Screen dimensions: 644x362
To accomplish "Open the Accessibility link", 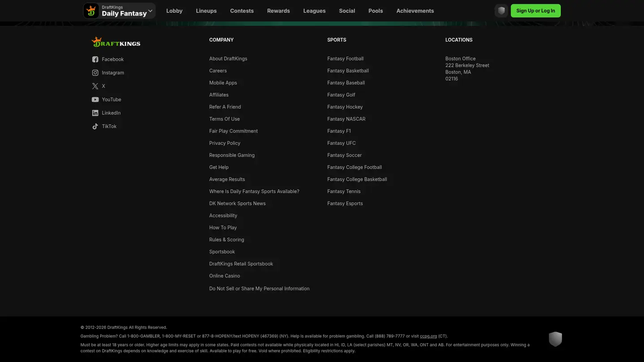I will 223,215.
